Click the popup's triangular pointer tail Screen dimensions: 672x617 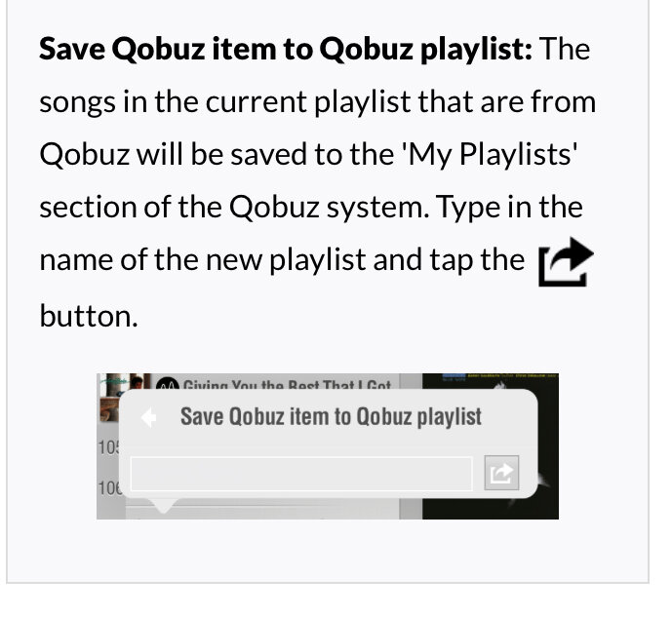tap(163, 505)
